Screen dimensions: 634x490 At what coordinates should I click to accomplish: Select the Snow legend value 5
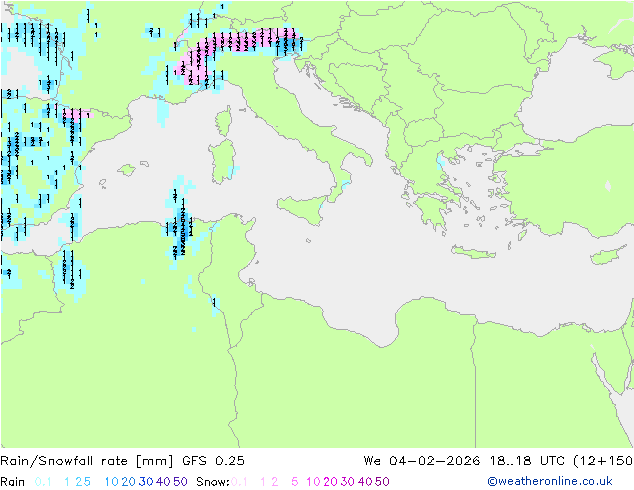[295, 482]
